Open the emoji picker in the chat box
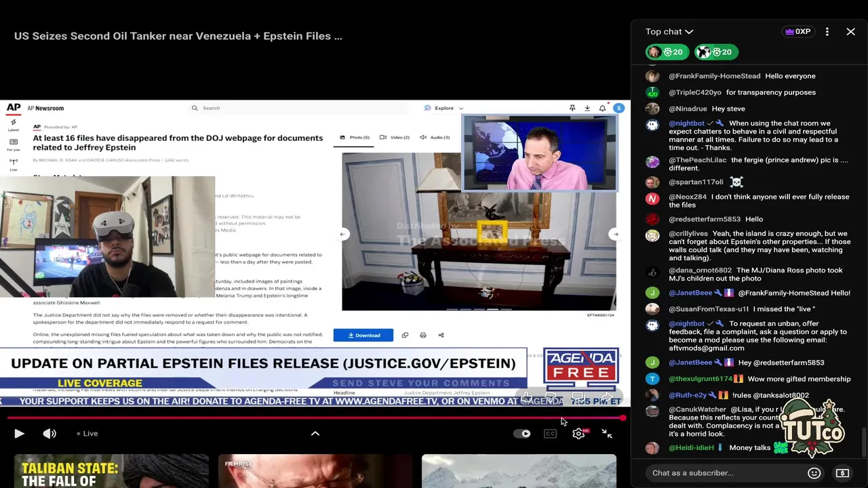This screenshot has height=488, width=868. click(814, 473)
